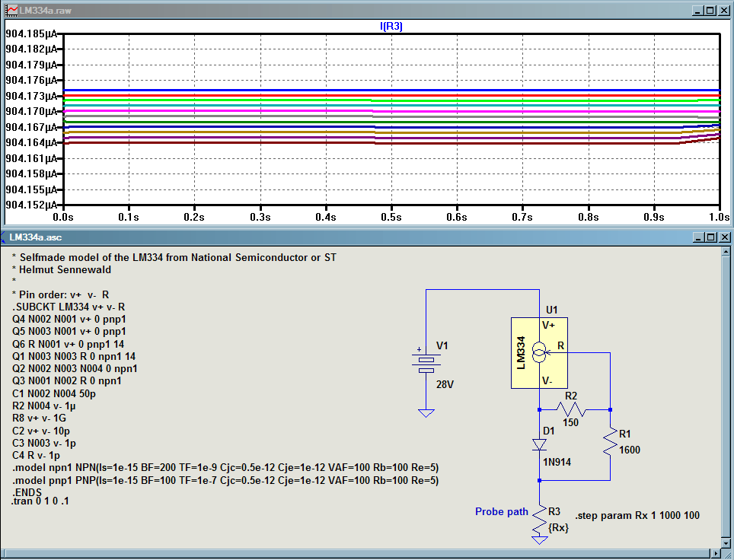This screenshot has height=560, width=734.
Task: Click the 'Helmut Sennewald' comment line
Action: [62, 269]
